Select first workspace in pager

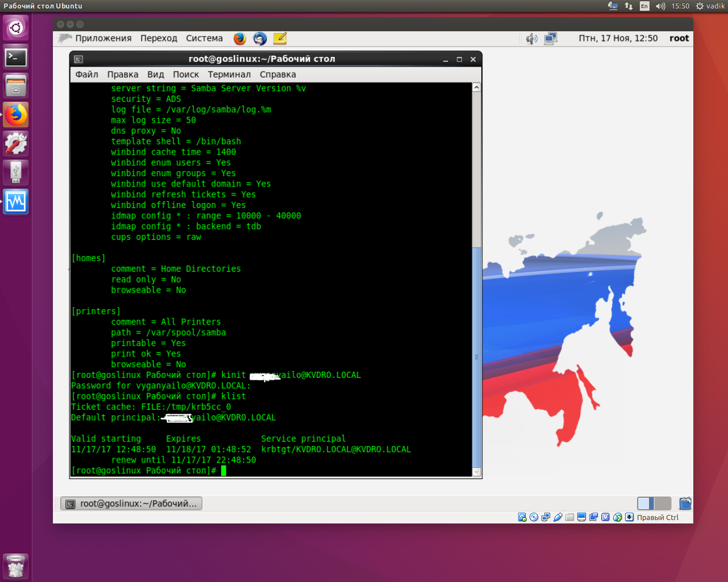tap(646, 504)
